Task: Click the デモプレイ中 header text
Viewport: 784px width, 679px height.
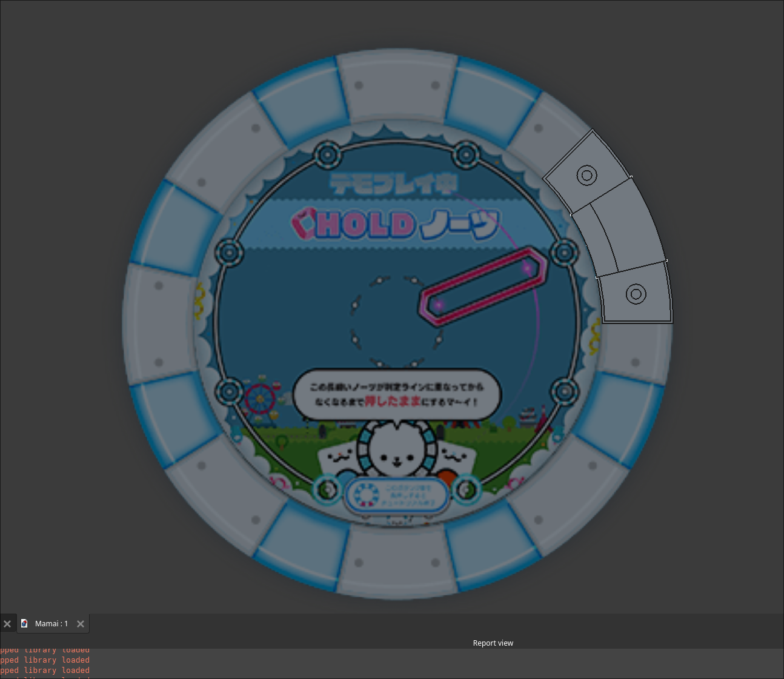Action: (394, 184)
